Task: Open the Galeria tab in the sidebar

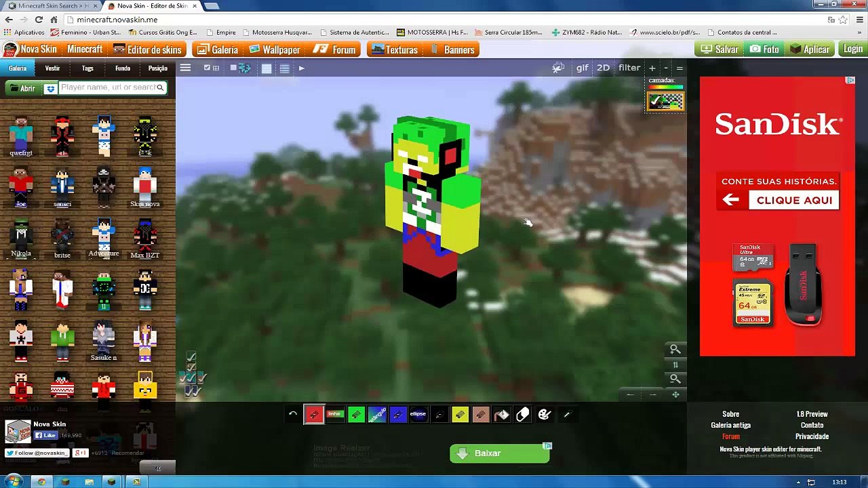Action: click(18, 68)
